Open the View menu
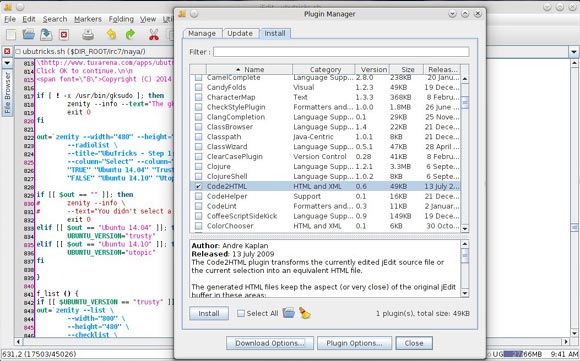The width and height of the screenshot is (580, 361). 148,19
